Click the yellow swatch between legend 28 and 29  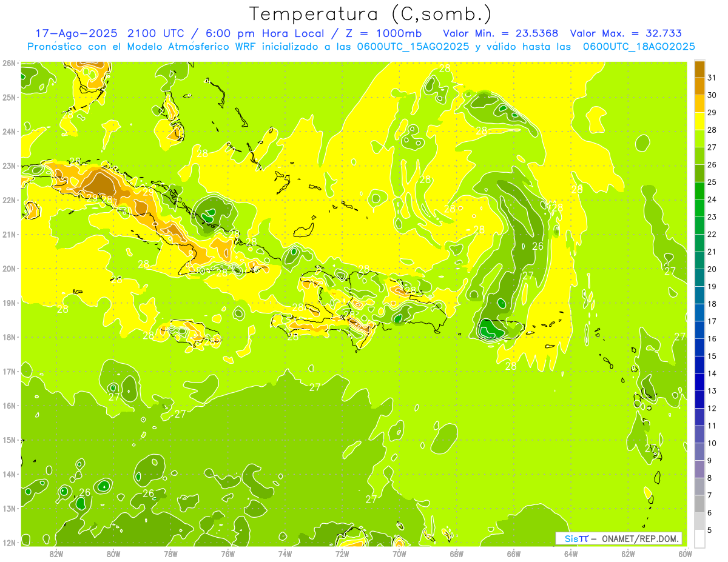(x=699, y=121)
